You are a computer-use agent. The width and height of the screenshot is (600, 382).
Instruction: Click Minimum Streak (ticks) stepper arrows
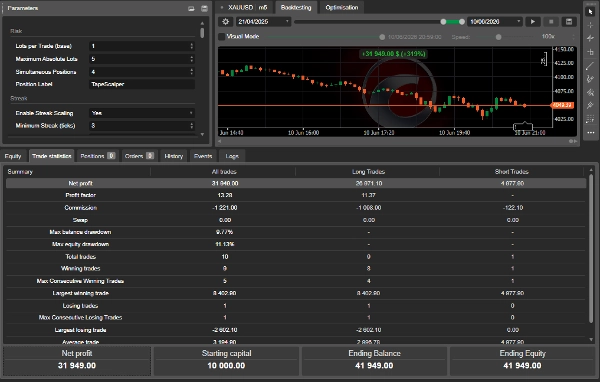click(x=192, y=126)
